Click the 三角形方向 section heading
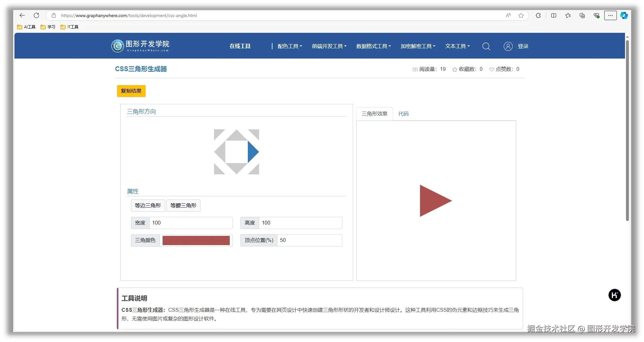This screenshot has width=644, height=342. tap(142, 112)
